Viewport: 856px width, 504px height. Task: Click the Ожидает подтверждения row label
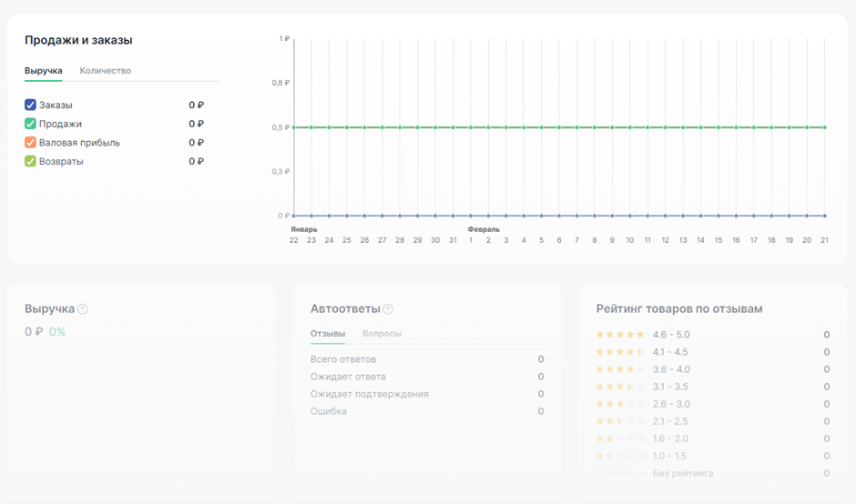[369, 394]
